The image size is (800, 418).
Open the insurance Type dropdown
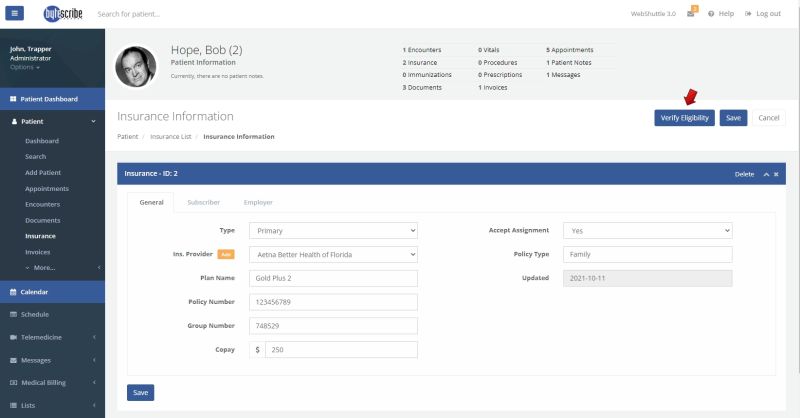333,230
